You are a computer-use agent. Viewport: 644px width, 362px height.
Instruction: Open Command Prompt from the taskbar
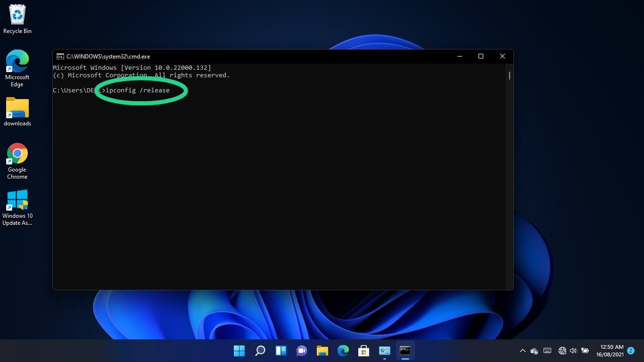[x=405, y=351]
